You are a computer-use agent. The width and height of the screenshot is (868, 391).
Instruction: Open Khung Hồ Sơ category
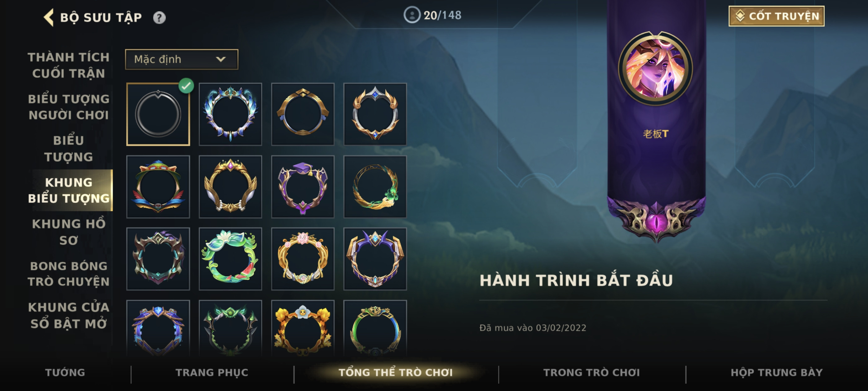coord(69,232)
